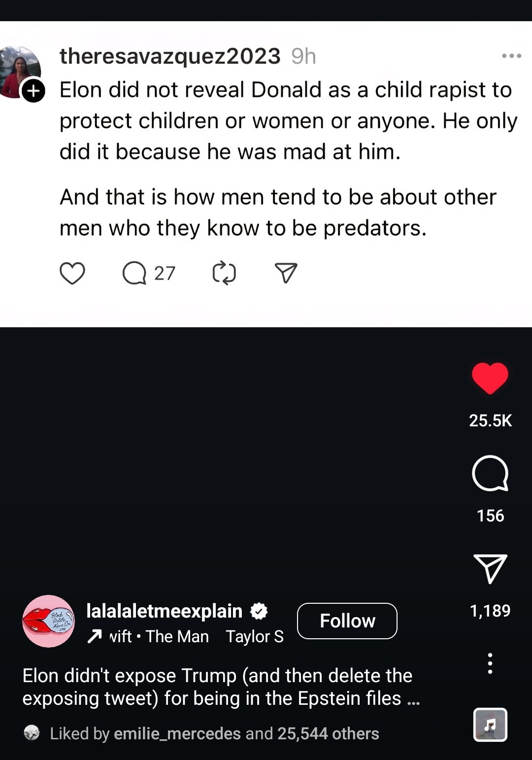This screenshot has width=532, height=760.
Task: Expand the truncated reel caption
Action: click(x=413, y=699)
